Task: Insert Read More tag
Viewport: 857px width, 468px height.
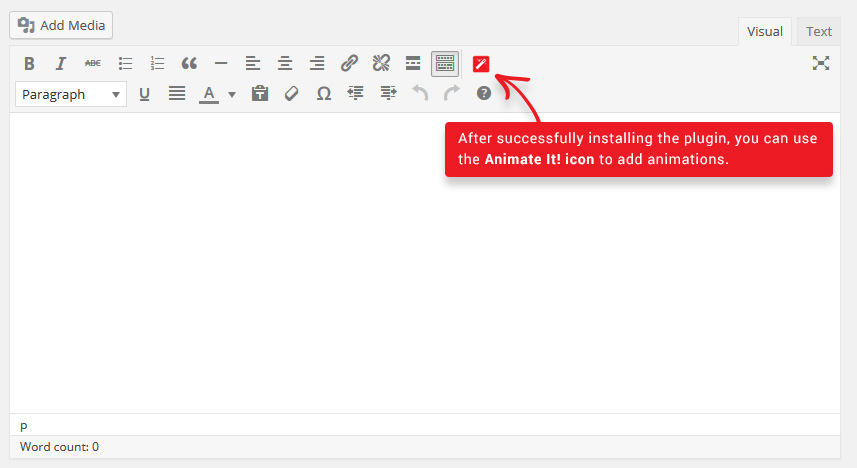Action: pos(413,64)
